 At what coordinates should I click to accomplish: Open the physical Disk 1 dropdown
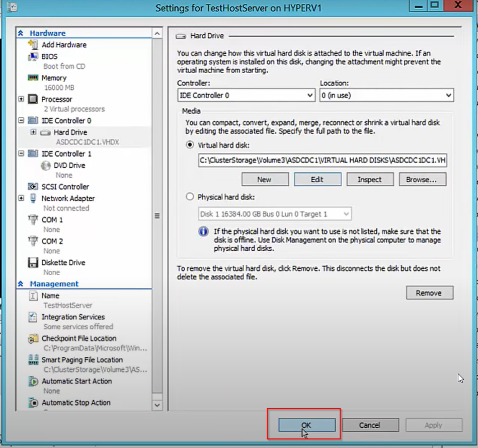275,214
